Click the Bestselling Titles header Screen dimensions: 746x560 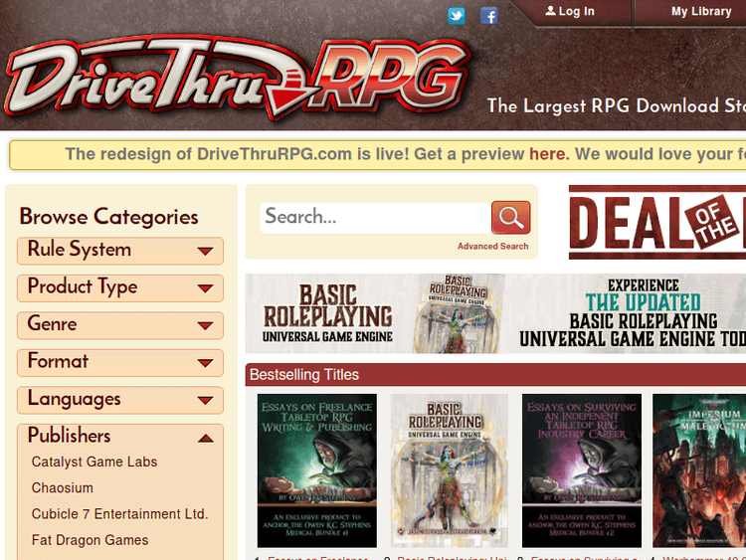(304, 375)
